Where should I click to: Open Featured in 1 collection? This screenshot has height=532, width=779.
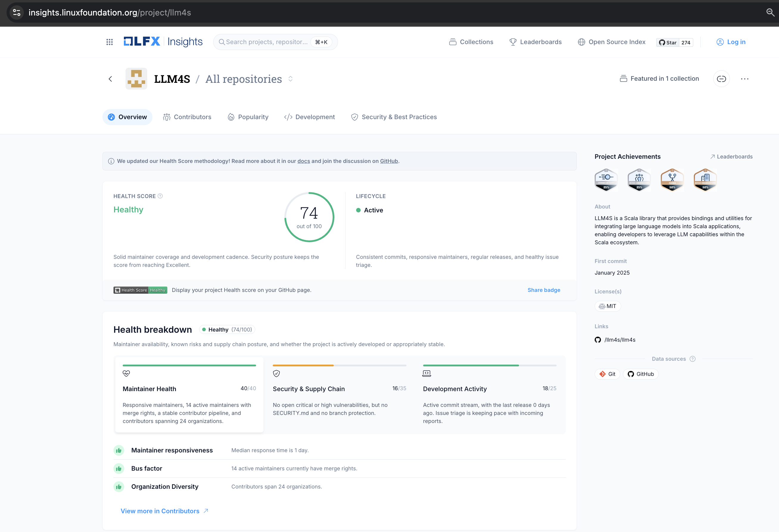coord(659,79)
